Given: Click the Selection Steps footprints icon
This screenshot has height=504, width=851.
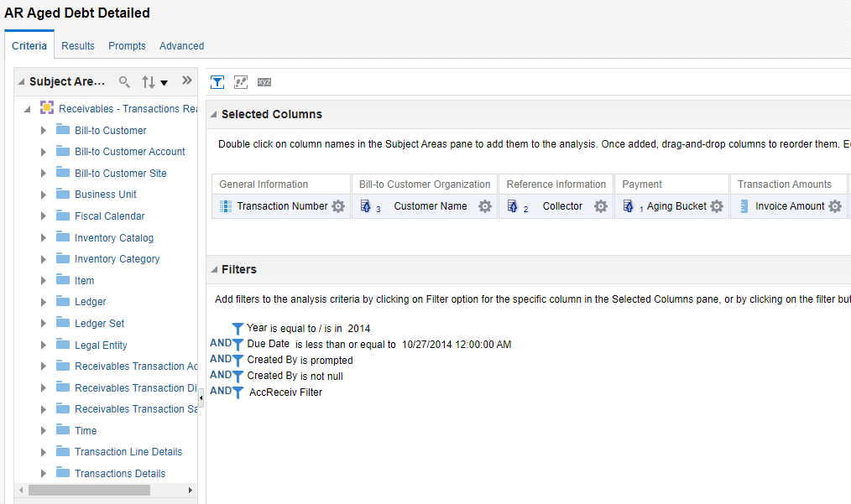Looking at the screenshot, I should click(x=241, y=81).
